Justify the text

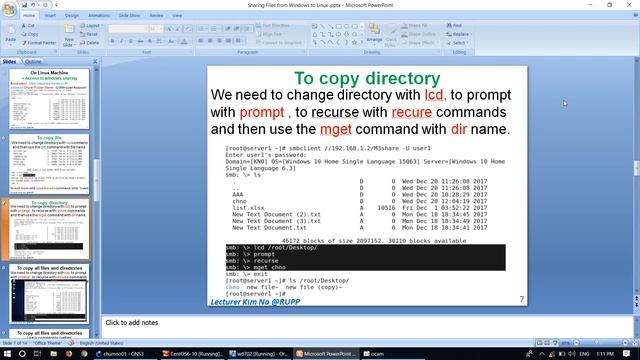(x=228, y=41)
